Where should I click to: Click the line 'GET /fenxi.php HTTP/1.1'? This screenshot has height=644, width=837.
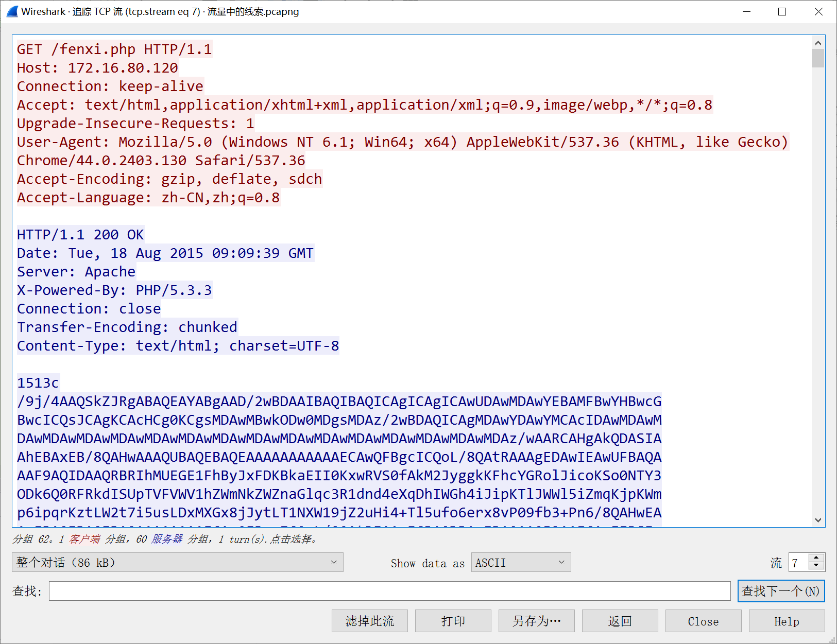(x=114, y=49)
